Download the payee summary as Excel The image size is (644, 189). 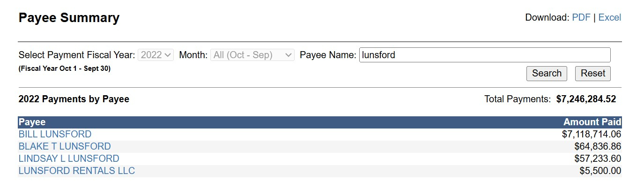[x=609, y=18]
